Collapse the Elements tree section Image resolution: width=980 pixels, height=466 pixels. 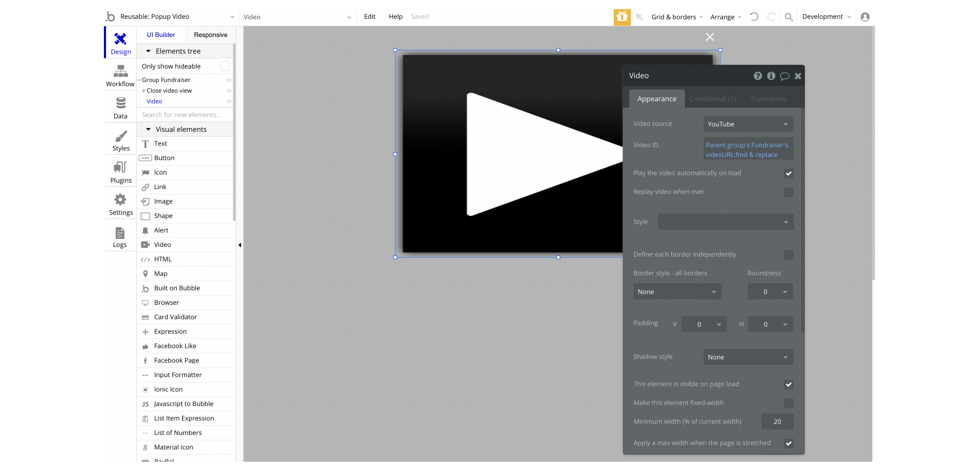(x=148, y=51)
